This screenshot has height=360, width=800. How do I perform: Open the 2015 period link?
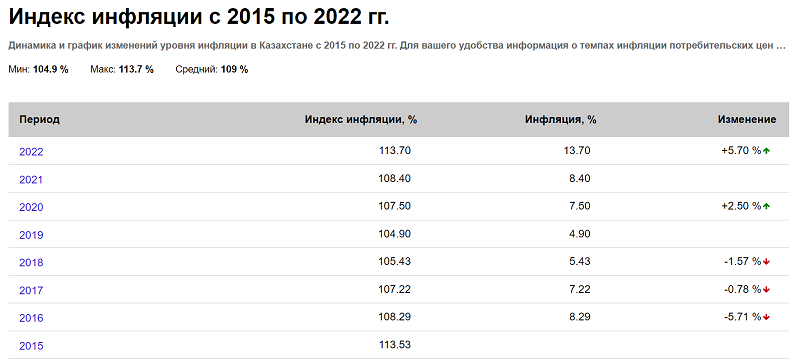pos(31,346)
